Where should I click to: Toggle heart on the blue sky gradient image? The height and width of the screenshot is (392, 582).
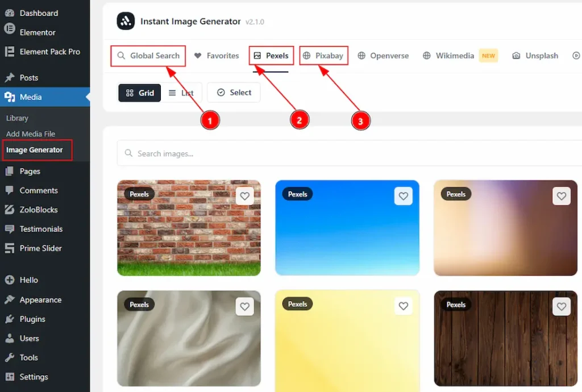point(403,196)
